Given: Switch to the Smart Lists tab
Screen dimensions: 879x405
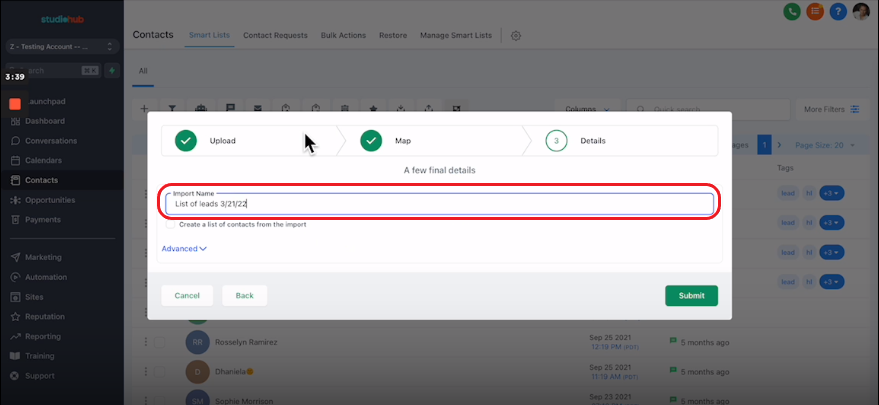Looking at the screenshot, I should pyautogui.click(x=209, y=35).
